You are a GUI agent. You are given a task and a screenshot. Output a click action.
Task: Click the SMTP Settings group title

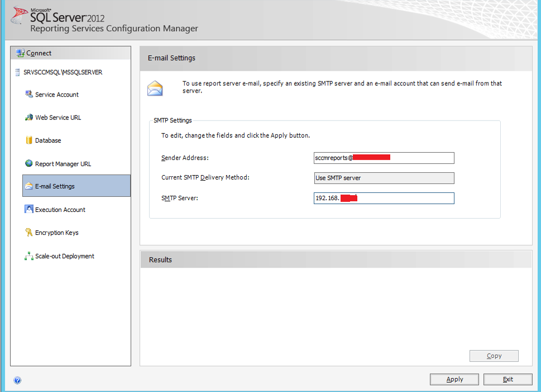point(173,120)
